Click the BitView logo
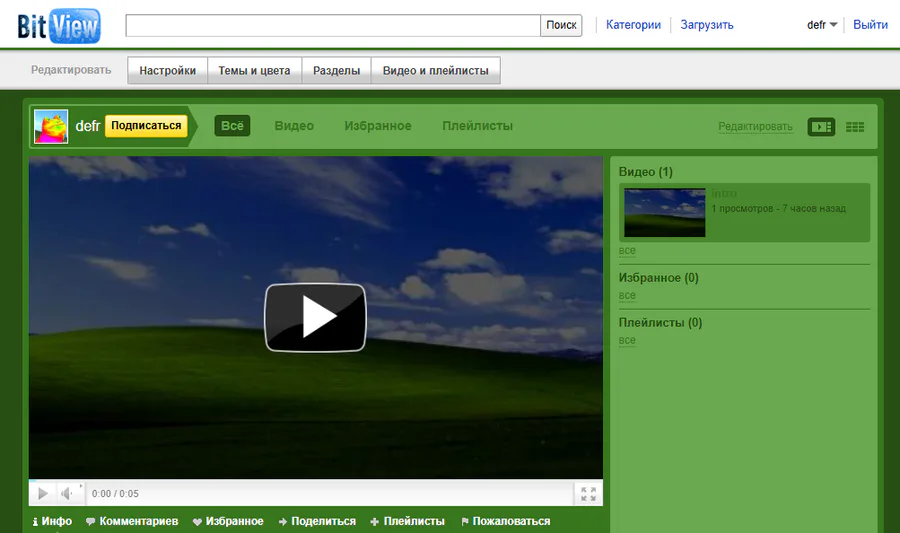 click(59, 26)
